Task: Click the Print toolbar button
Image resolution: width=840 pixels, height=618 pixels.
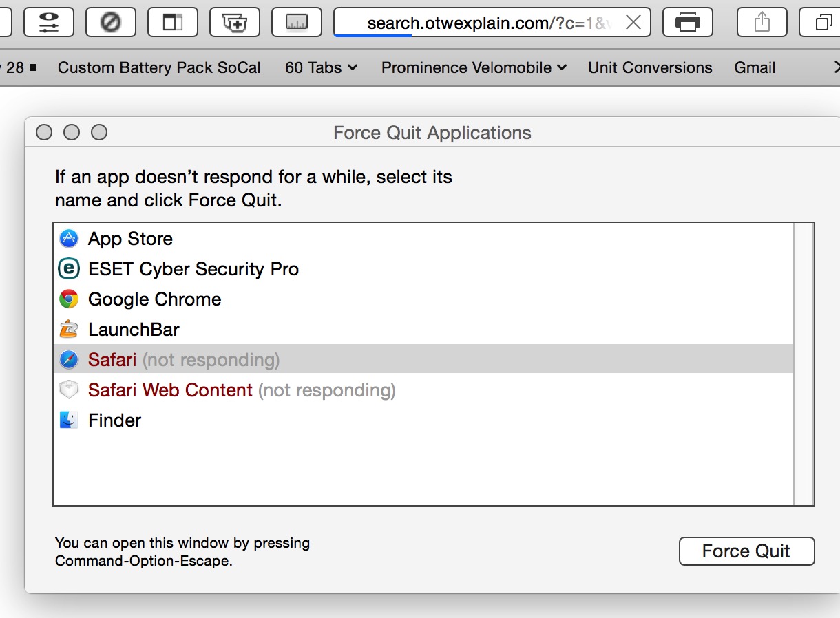Action: (x=687, y=22)
